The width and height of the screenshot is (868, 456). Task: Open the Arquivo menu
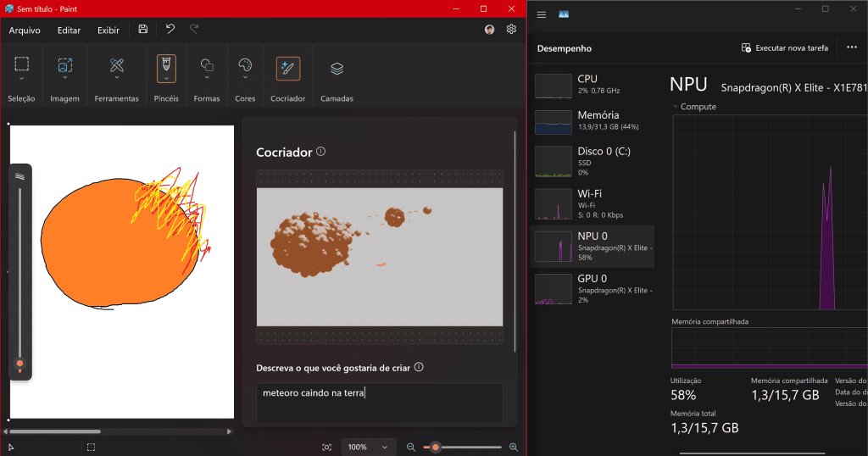pos(26,30)
